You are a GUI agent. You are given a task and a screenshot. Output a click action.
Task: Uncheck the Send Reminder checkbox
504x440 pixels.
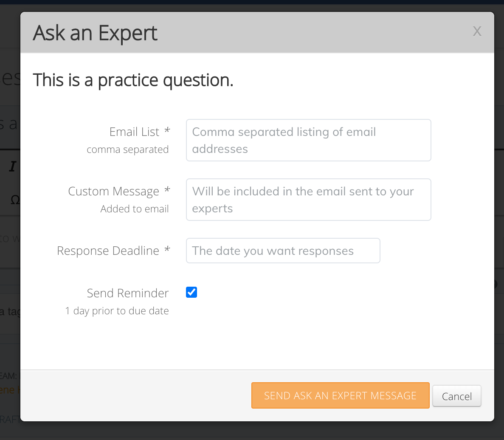tap(191, 292)
